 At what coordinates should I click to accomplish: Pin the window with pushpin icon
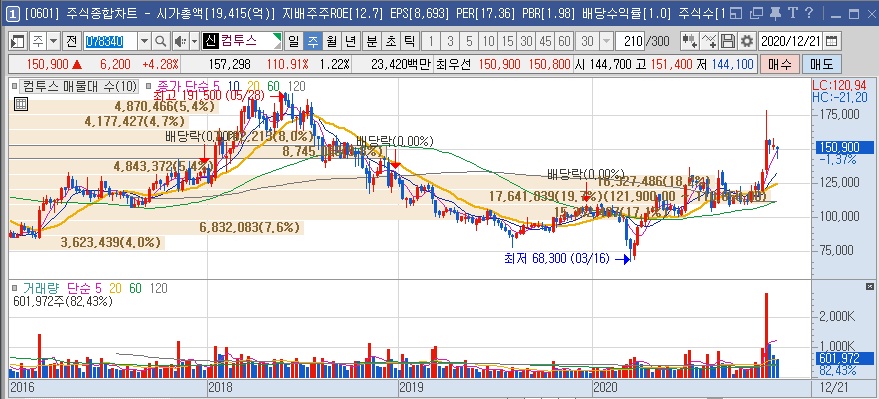[775, 13]
